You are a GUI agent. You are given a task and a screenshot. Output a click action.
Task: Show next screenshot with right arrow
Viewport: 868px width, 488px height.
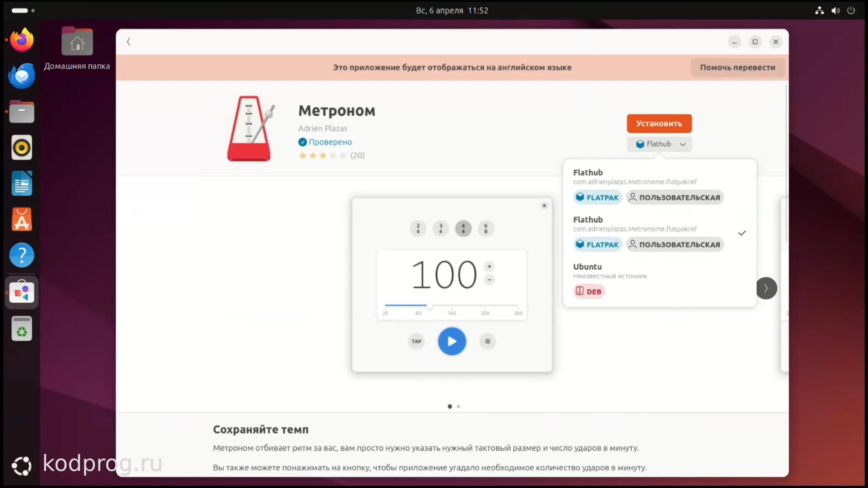(766, 288)
